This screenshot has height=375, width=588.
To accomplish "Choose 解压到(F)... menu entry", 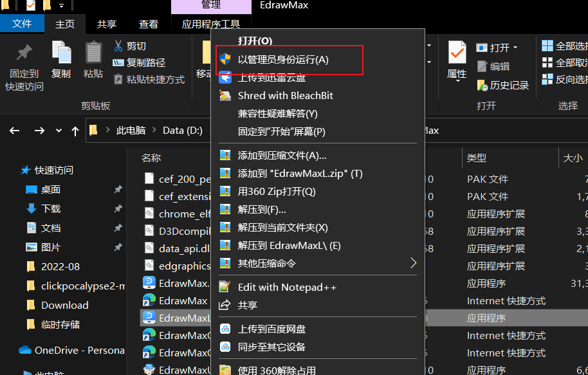I will (x=318, y=210).
